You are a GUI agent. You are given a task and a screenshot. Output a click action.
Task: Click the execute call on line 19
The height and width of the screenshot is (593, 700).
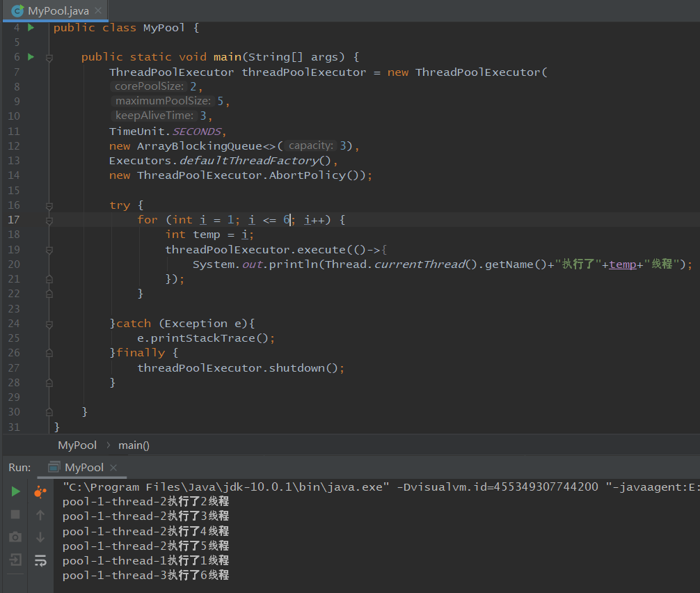tap(321, 250)
